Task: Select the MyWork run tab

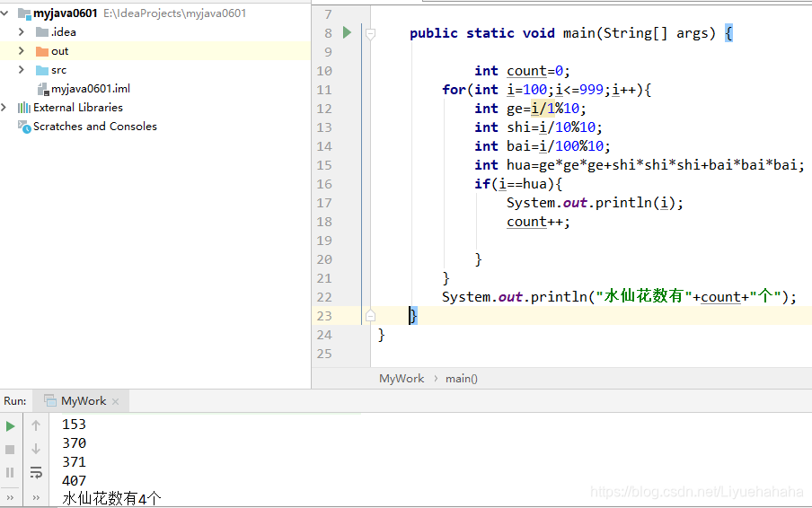Action: pos(81,401)
